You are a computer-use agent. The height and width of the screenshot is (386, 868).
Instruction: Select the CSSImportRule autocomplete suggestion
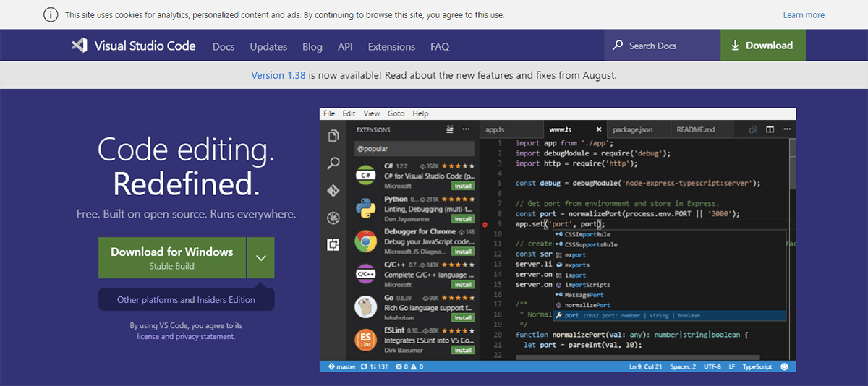click(669, 235)
